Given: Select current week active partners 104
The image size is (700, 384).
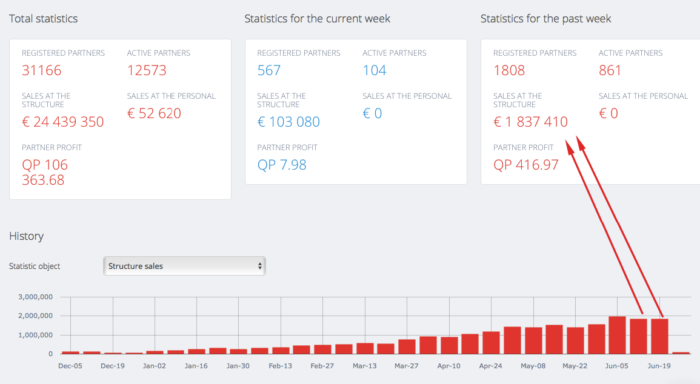Looking at the screenshot, I should pos(374,71).
